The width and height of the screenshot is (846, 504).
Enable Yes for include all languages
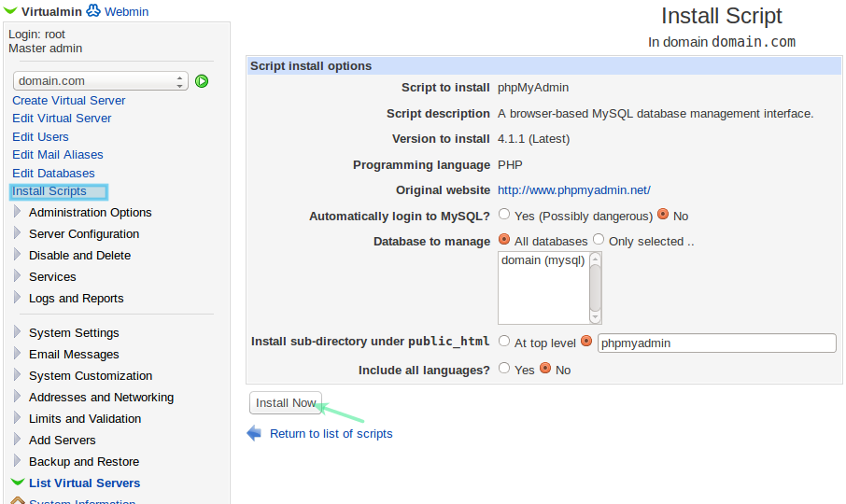[x=504, y=369]
